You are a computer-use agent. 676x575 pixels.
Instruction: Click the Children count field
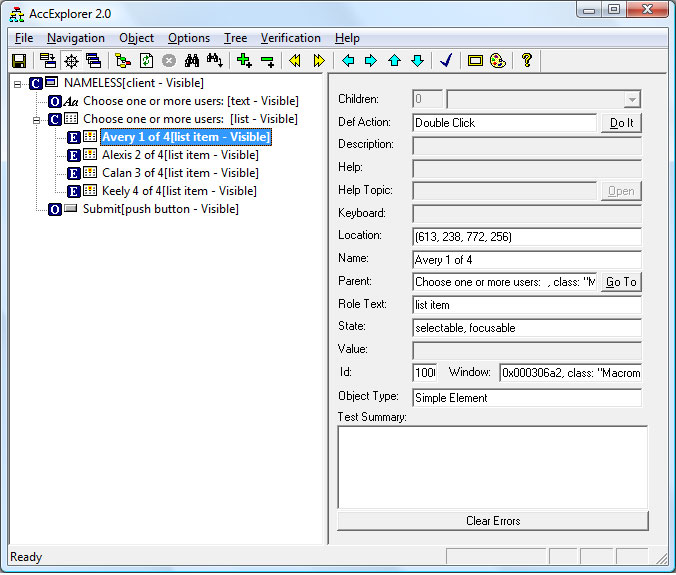pyautogui.click(x=427, y=100)
